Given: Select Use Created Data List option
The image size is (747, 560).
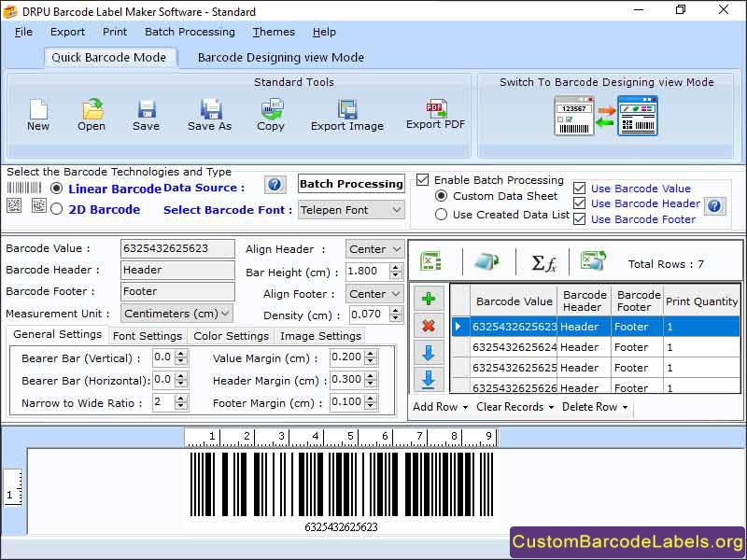Looking at the screenshot, I should (441, 215).
